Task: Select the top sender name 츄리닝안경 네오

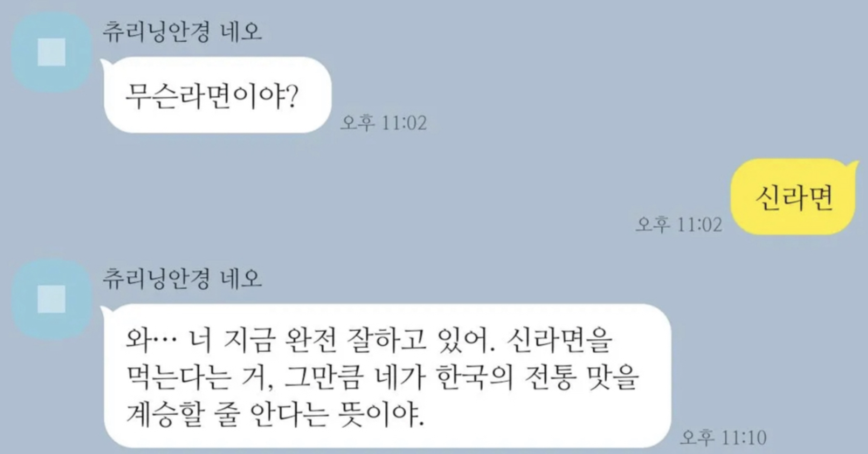Action: tap(182, 32)
